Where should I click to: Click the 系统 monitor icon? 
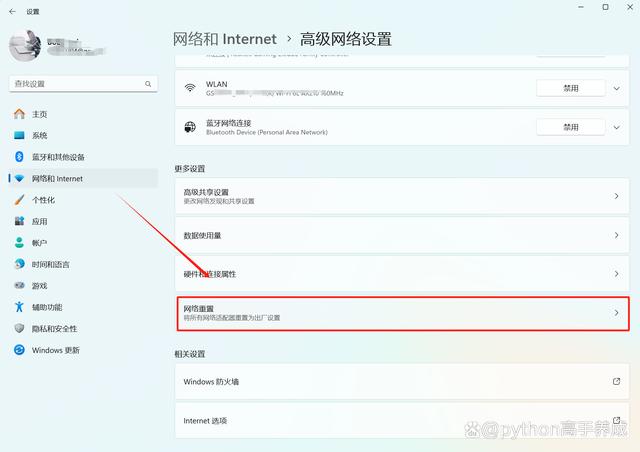19,135
